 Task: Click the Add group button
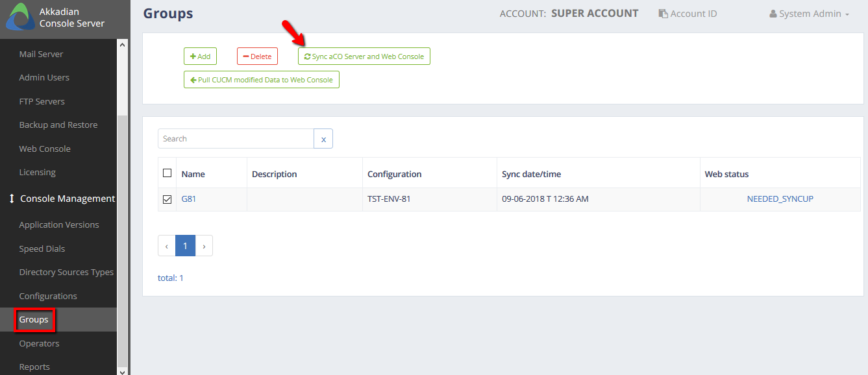point(200,56)
